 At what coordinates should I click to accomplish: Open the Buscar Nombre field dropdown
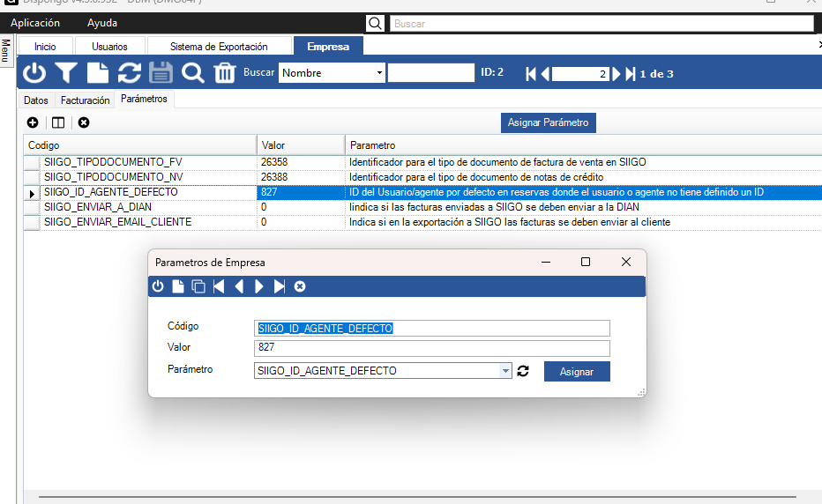click(379, 73)
